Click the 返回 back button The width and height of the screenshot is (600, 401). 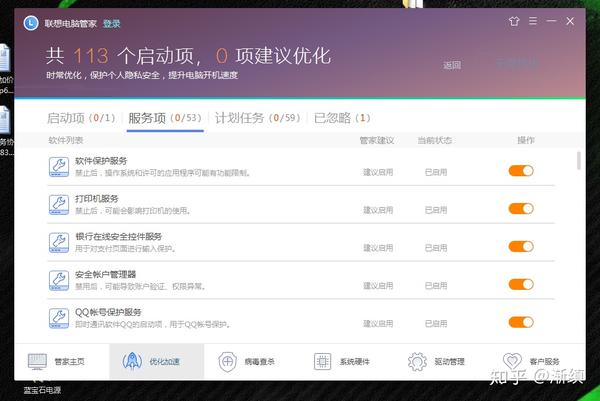[452, 65]
